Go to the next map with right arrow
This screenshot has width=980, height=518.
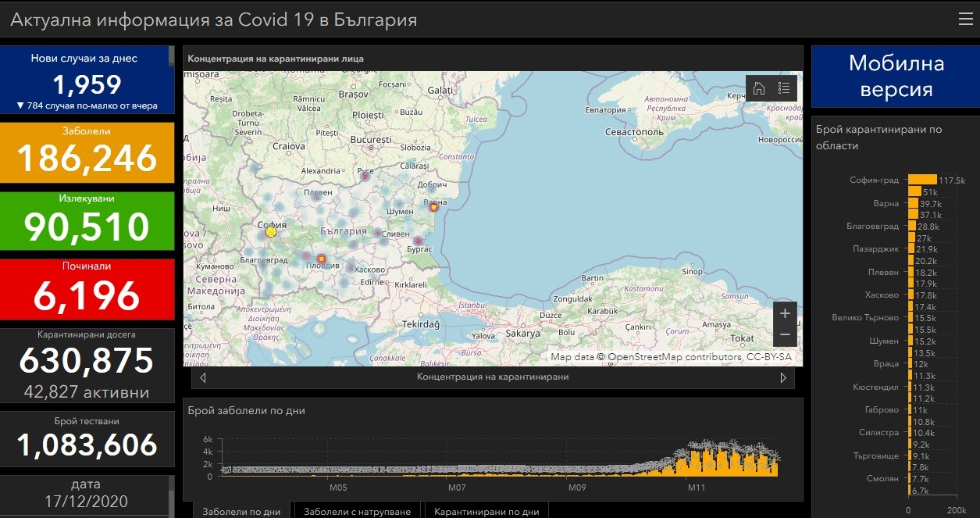coord(783,377)
